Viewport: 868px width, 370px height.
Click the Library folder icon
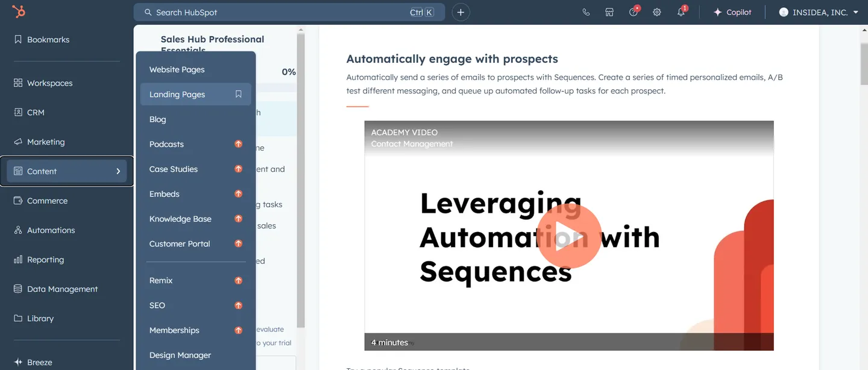click(x=18, y=319)
